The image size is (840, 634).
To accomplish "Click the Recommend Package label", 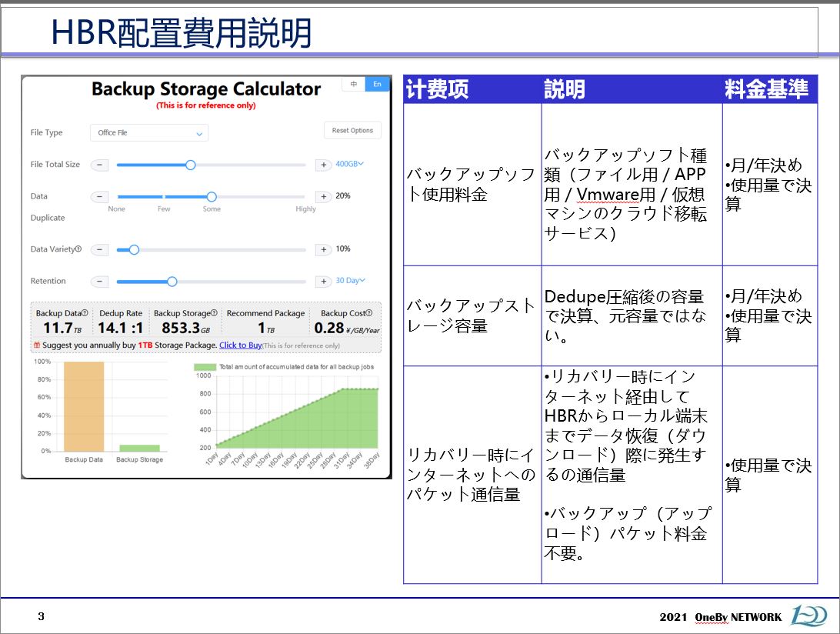I will (x=265, y=313).
